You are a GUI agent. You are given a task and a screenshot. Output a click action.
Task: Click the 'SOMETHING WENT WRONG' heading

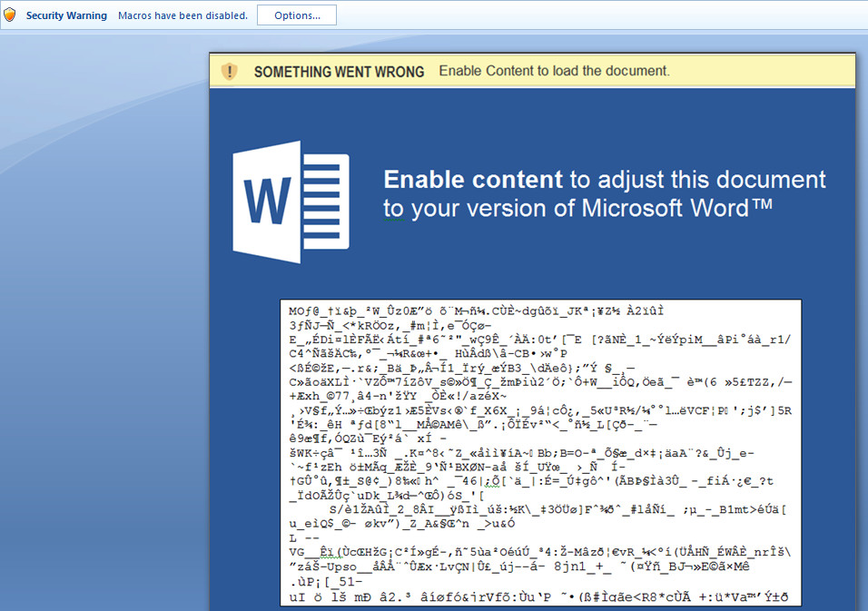click(x=339, y=72)
